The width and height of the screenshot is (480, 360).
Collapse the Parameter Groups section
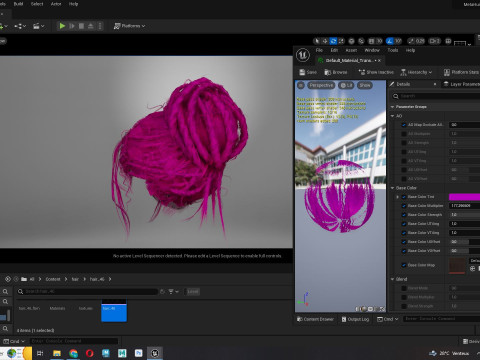click(x=392, y=107)
